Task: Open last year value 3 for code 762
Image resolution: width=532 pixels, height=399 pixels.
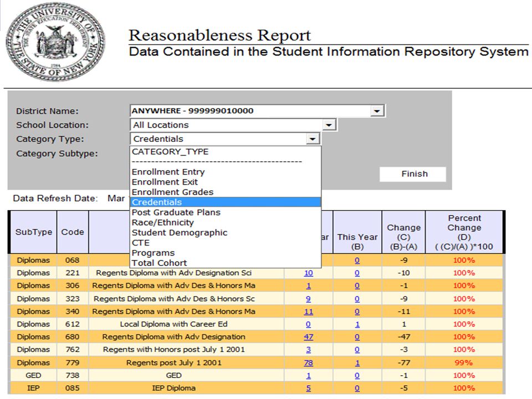Action: 309,350
